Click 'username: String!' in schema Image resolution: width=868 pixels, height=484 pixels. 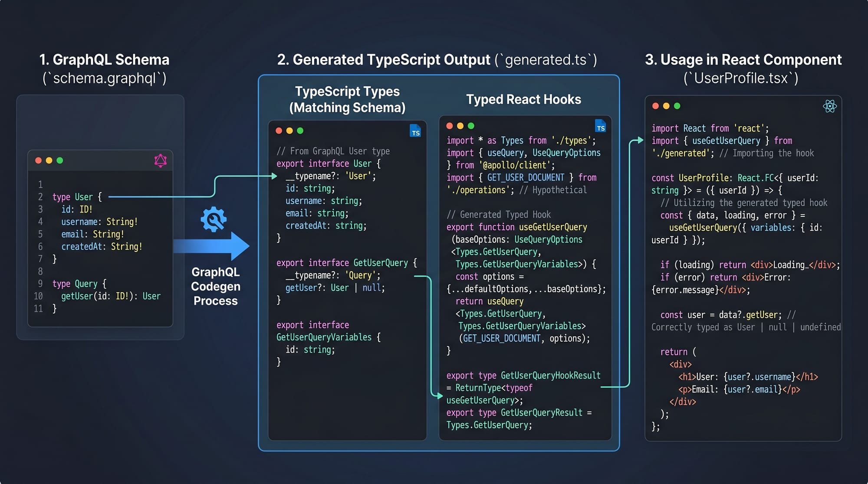99,222
